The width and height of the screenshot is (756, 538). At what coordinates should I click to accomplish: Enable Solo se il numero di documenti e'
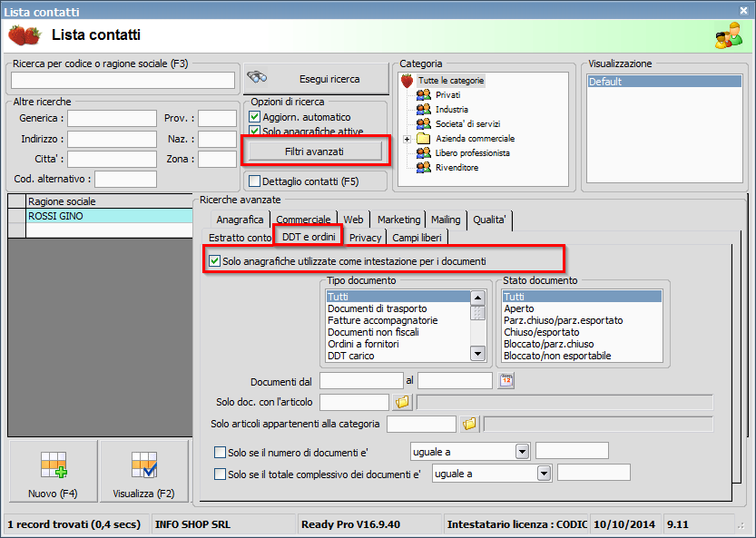(220, 452)
